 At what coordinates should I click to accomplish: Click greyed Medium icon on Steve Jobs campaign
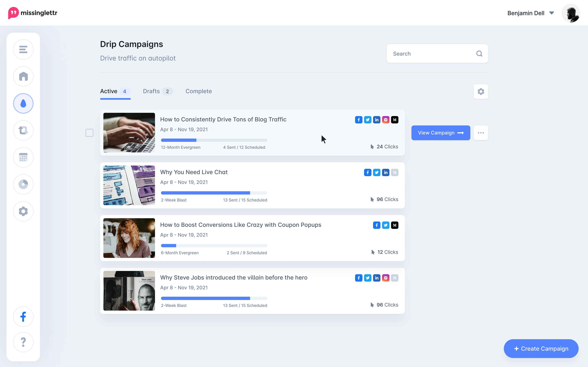tap(395, 278)
